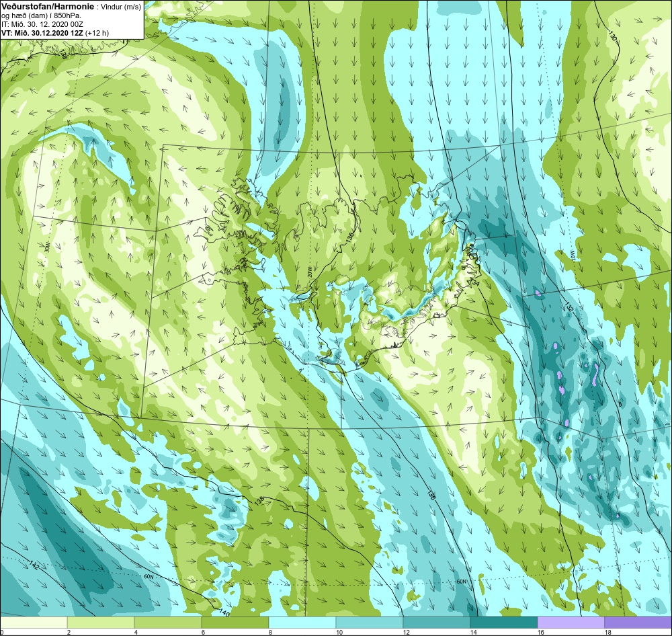This screenshot has height=636, width=672.
Task: Click the '8' tick value on the color scale
Action: pos(270,632)
